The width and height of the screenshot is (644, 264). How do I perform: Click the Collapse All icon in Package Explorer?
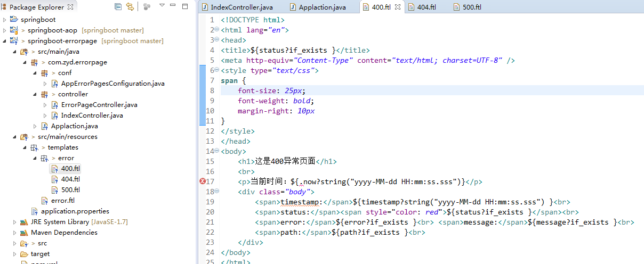(x=118, y=7)
